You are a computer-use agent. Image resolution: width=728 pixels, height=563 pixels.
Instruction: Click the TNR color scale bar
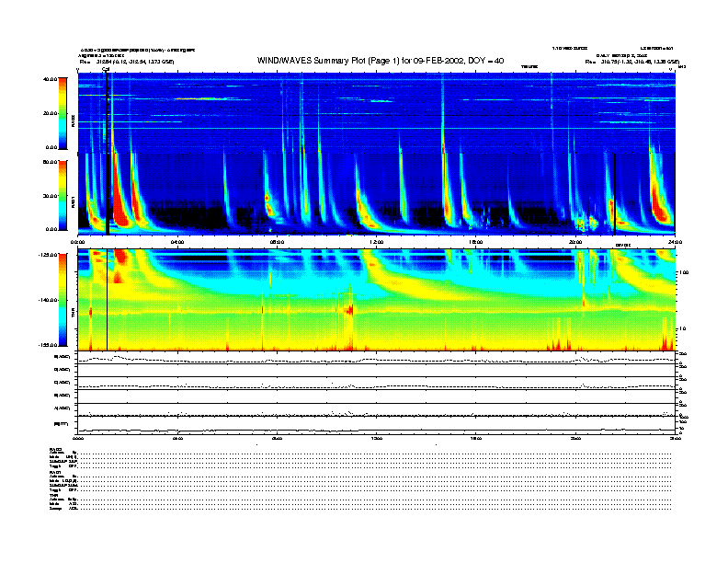pyautogui.click(x=63, y=300)
